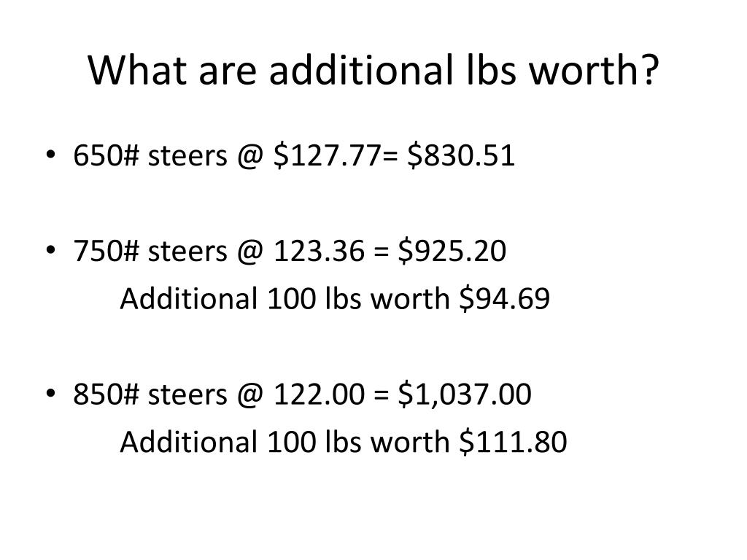Click the $1,037.00 total value

pyautogui.click(x=465, y=394)
